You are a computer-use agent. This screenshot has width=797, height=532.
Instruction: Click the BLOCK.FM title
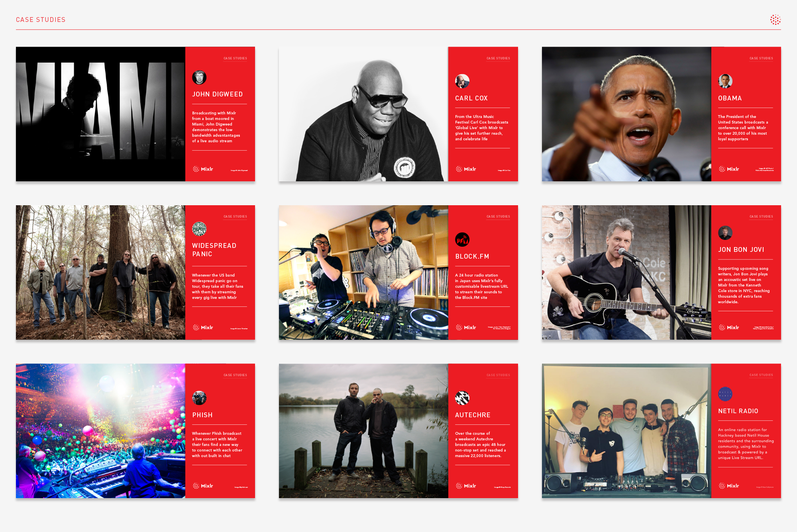tap(472, 256)
